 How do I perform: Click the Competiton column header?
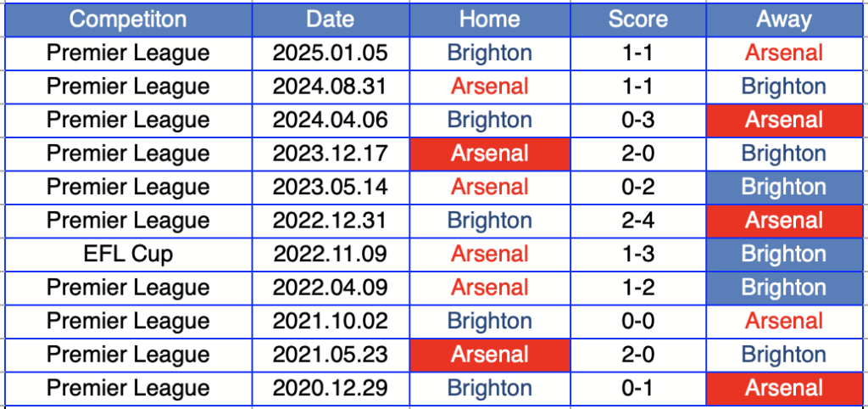tap(128, 20)
